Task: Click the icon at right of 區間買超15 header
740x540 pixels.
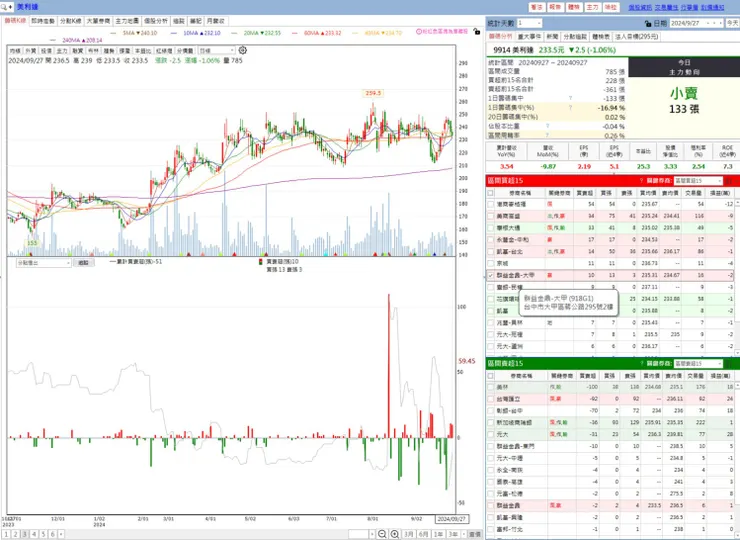Action: pyautogui.click(x=730, y=181)
